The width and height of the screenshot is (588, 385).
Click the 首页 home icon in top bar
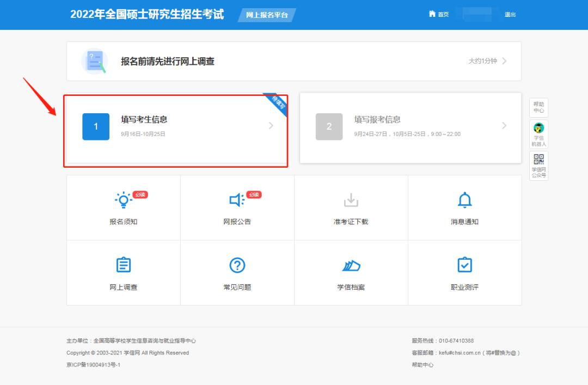pos(431,14)
